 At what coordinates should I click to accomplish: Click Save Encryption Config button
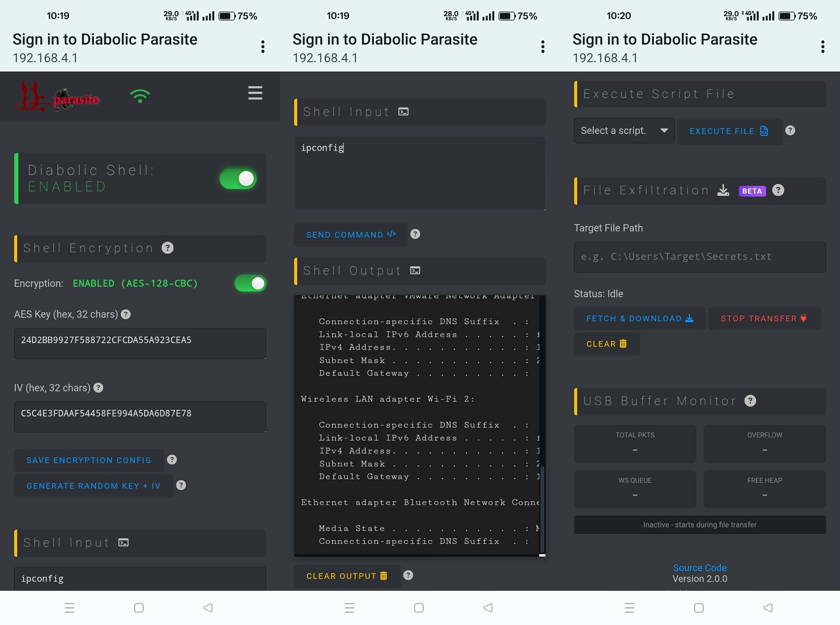pyautogui.click(x=89, y=460)
